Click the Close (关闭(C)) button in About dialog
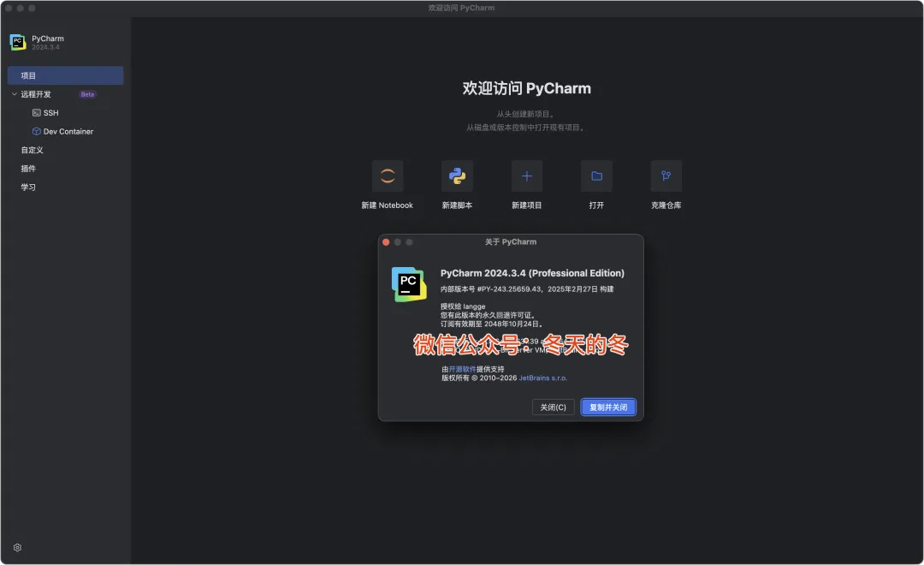924x565 pixels. (553, 407)
